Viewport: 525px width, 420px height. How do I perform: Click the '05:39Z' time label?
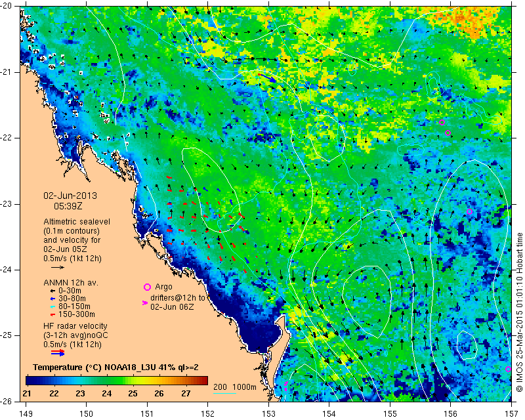pos(68,206)
